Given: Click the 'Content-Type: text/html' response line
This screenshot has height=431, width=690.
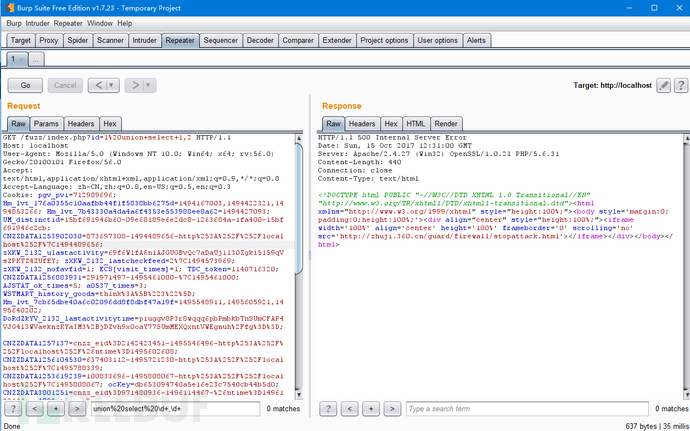Looking at the screenshot, I should click(368, 179).
